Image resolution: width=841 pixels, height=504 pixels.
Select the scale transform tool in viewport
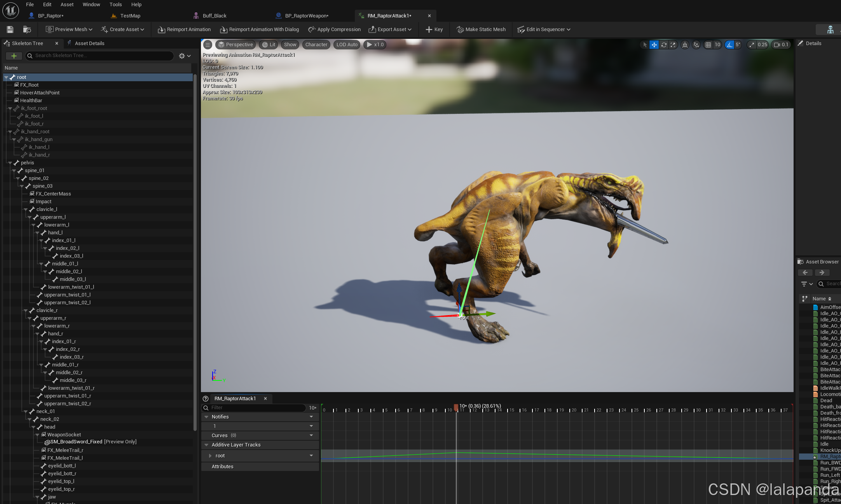tap(673, 45)
